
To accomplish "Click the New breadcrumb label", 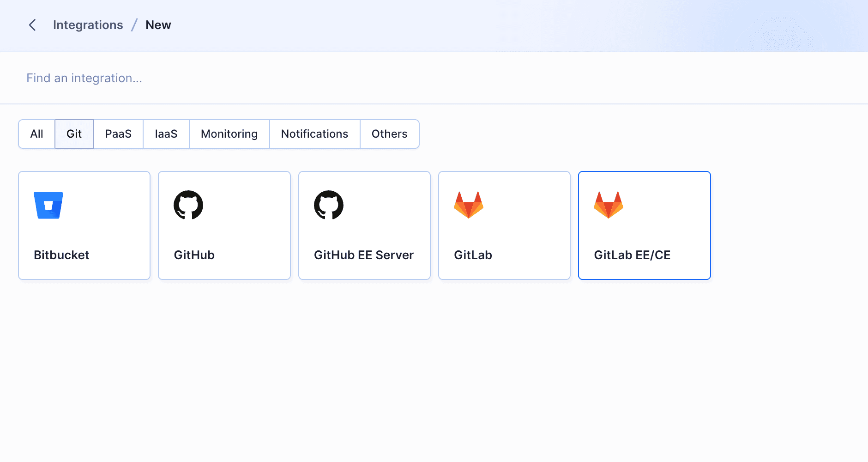I will click(158, 25).
